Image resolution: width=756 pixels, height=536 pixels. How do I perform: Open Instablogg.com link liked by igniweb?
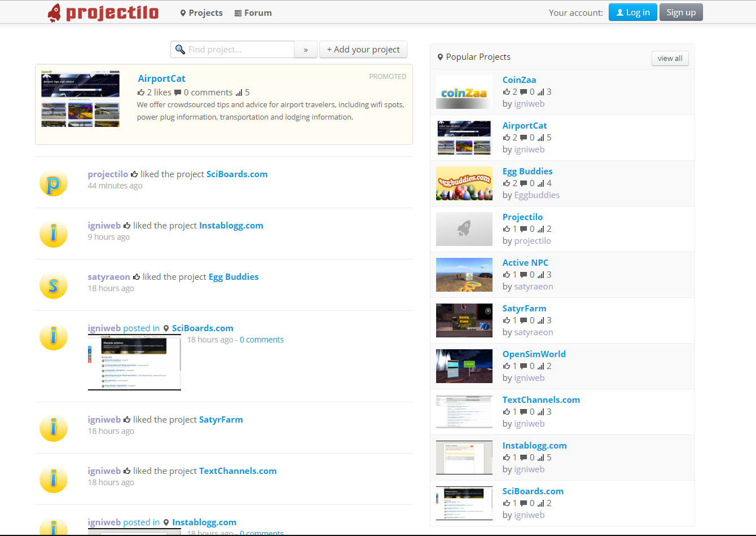point(231,226)
